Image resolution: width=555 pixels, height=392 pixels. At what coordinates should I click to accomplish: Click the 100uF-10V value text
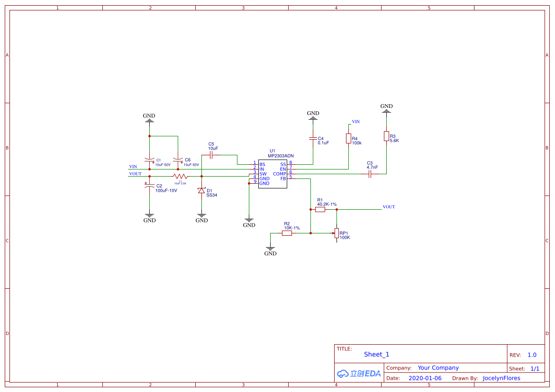(166, 190)
